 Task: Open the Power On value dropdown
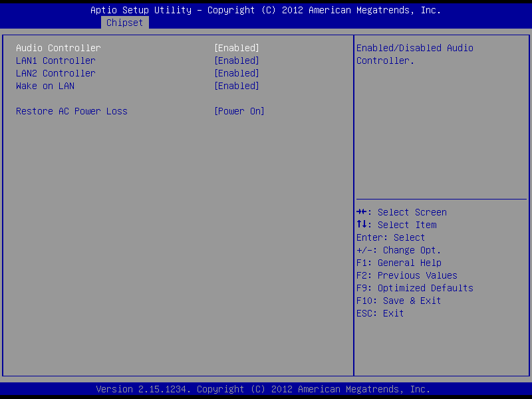point(239,111)
